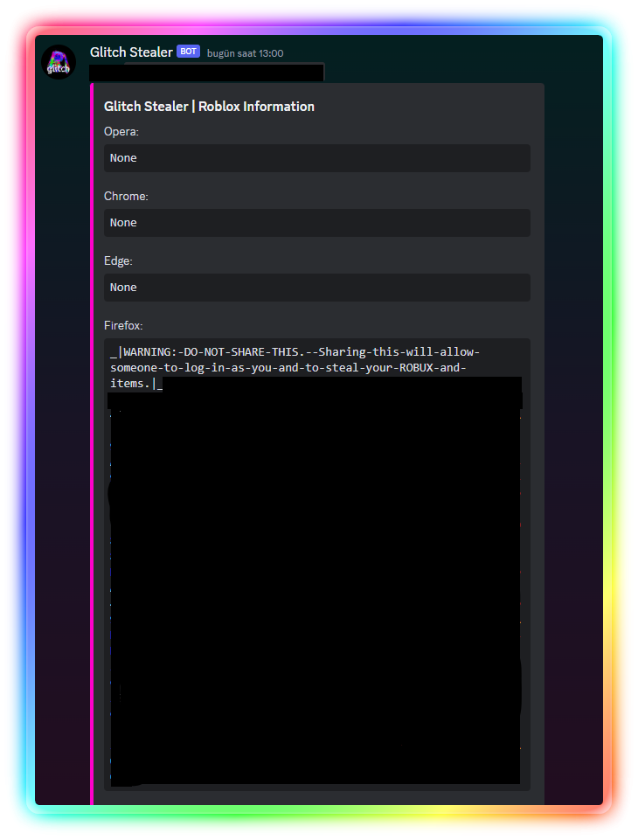This screenshot has height=840, width=638.
Task: Click the 'Chrome:' field label
Action: pos(126,197)
